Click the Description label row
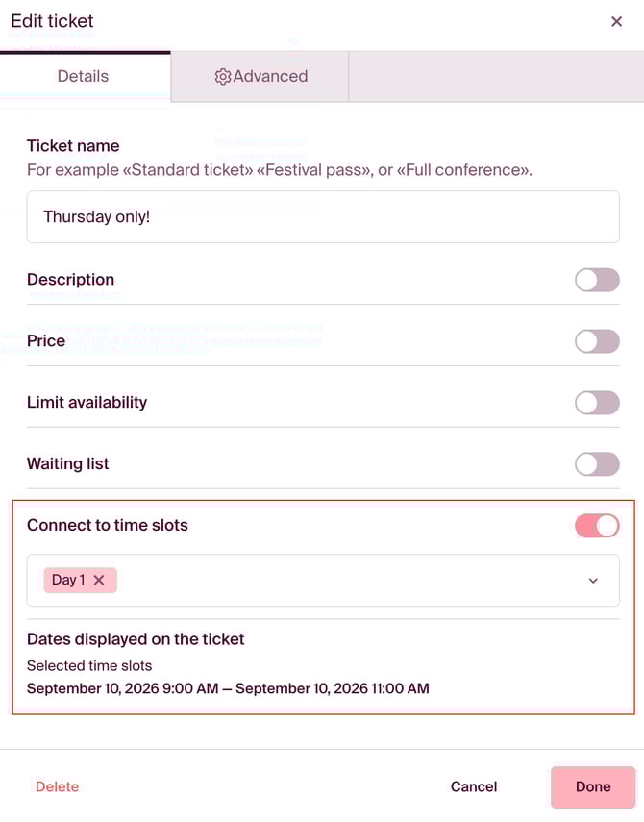Image resolution: width=644 pixels, height=822 pixels. coord(70,280)
